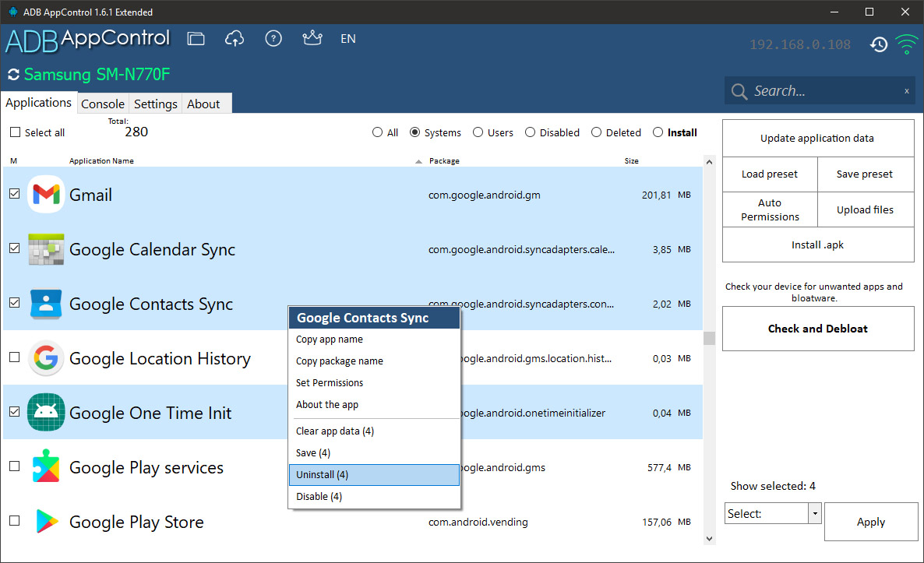This screenshot has height=563, width=924.
Task: Select the Deleted filter radio button
Action: (x=596, y=132)
